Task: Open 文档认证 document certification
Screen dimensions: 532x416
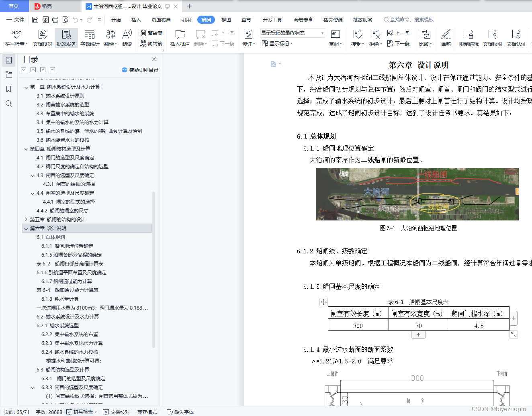Action: click(516, 38)
